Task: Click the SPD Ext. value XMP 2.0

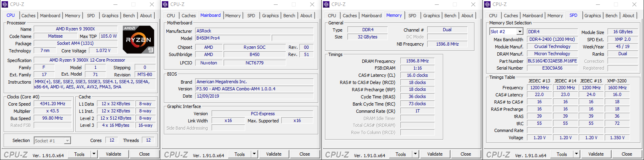Action: [x=623, y=39]
